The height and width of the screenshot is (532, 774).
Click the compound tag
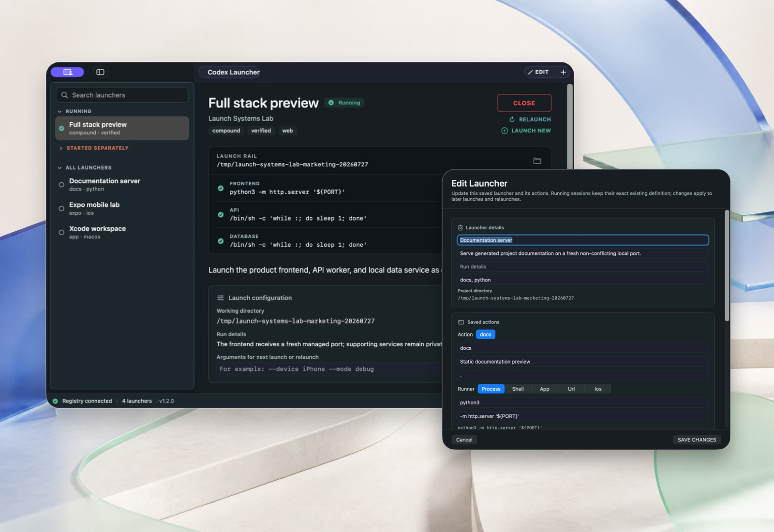click(226, 131)
